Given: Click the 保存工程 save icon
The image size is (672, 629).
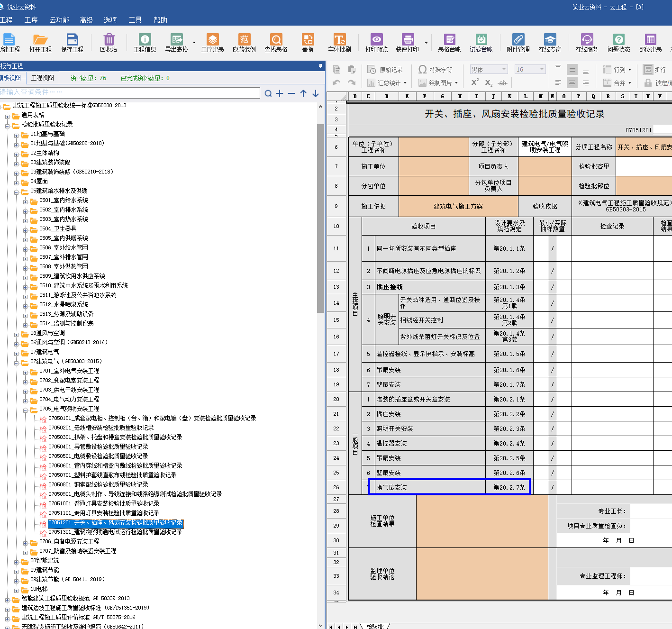Looking at the screenshot, I should 72,43.
